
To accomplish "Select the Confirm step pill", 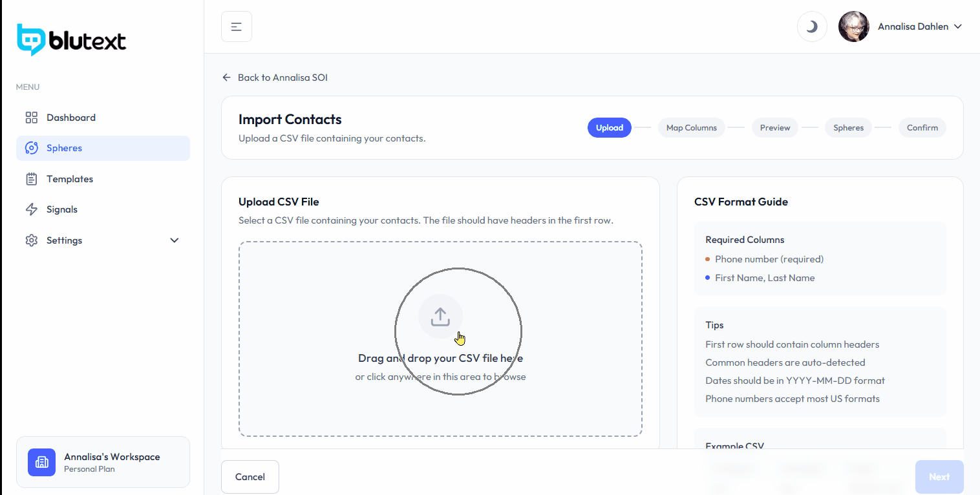I will [x=922, y=128].
